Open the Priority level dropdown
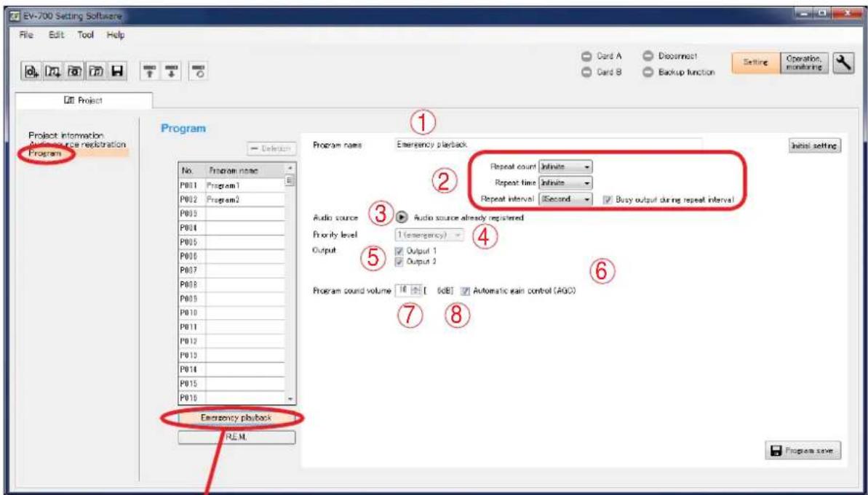 click(x=429, y=235)
